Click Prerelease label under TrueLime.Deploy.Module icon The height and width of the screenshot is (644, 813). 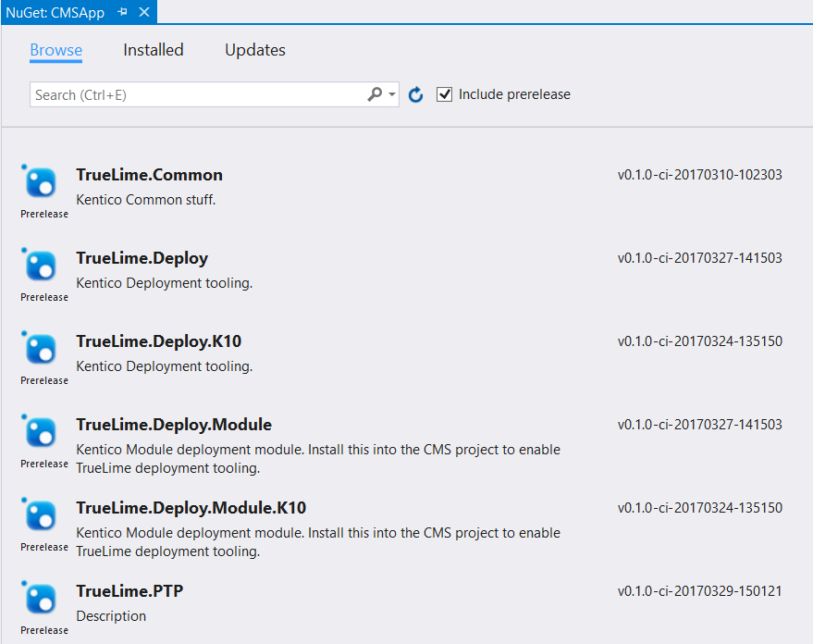44,464
